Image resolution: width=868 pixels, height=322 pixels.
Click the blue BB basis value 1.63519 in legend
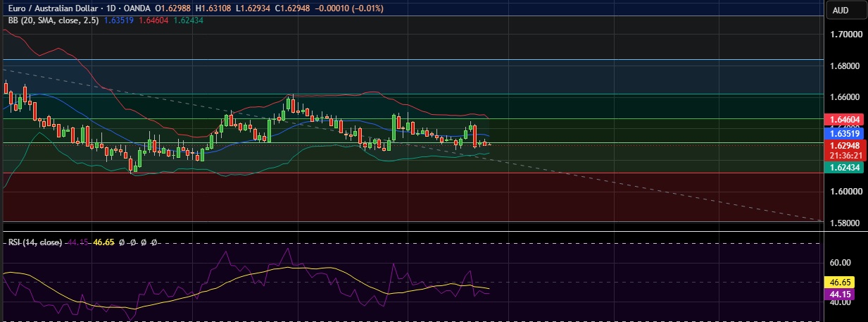[x=118, y=20]
